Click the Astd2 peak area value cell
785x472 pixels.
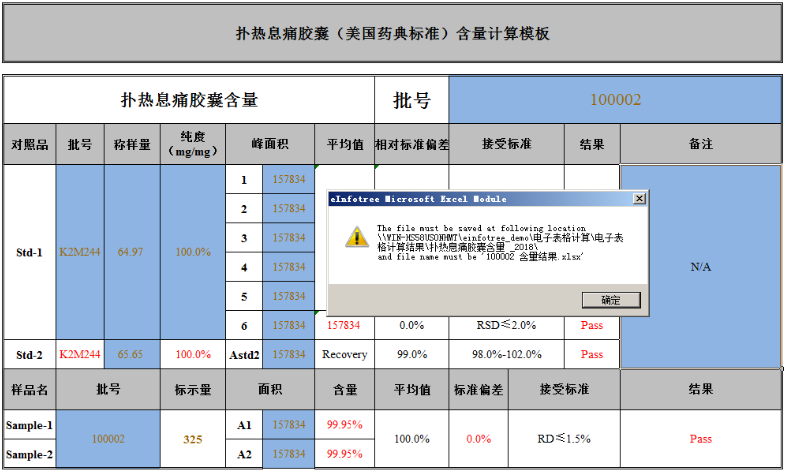coord(289,354)
